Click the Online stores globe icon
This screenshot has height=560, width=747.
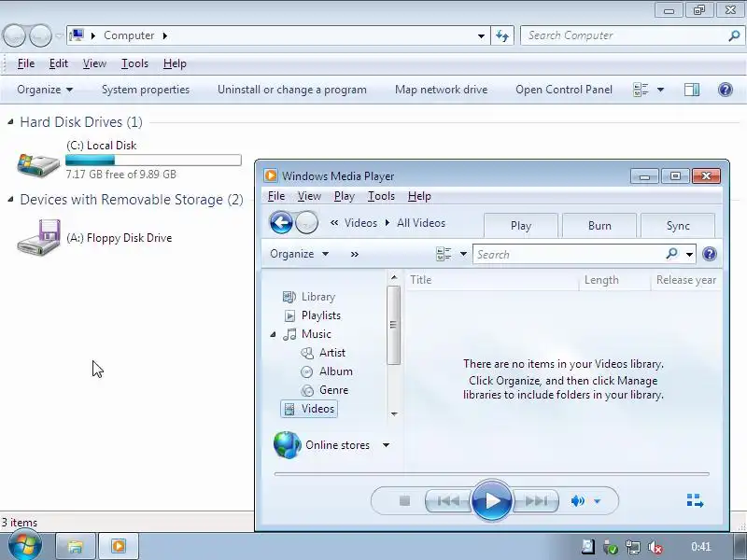(x=287, y=445)
